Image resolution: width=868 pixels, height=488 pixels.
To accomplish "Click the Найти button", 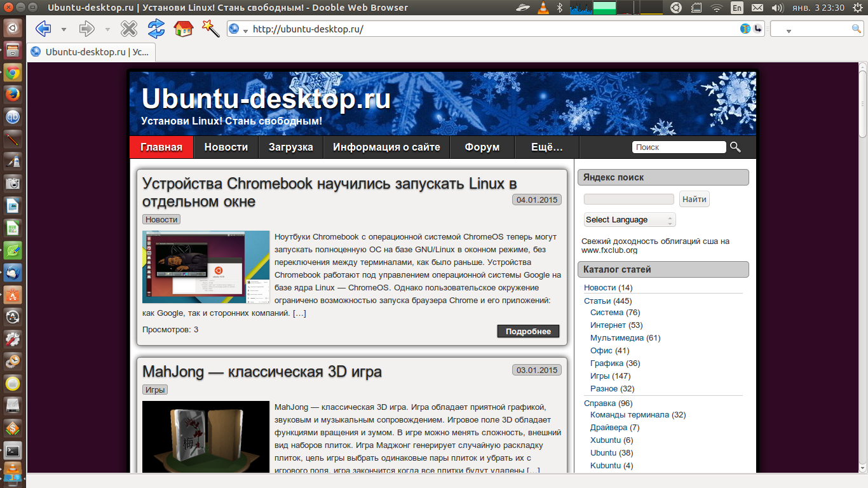I will coord(695,199).
